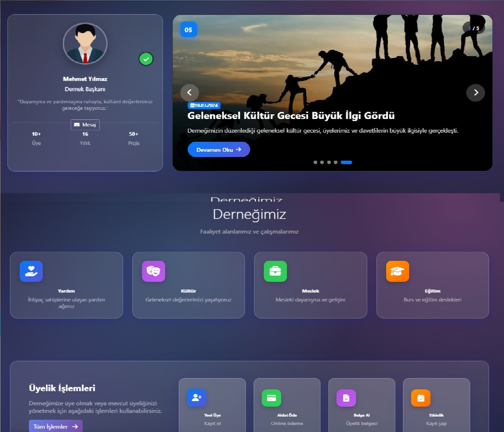Send a message via Mesaj button

click(x=85, y=125)
